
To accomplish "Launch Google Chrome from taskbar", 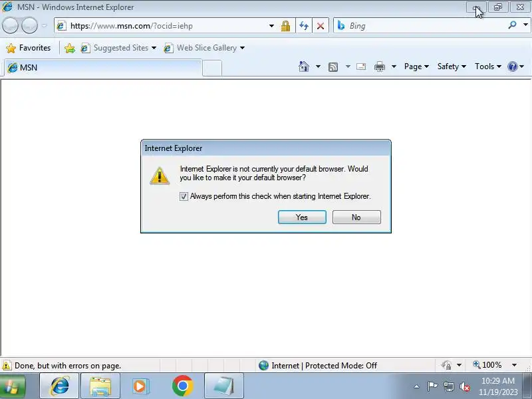I will point(182,386).
